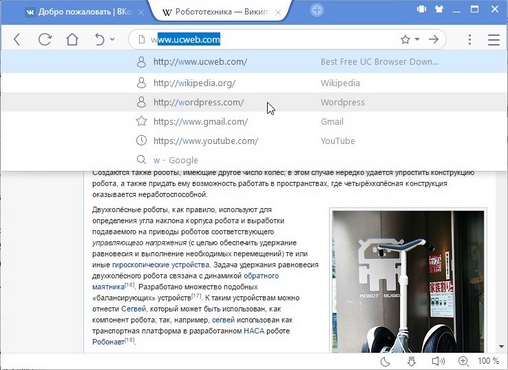Image resolution: width=508 pixels, height=370 pixels.
Task: Click the icon left of t-shirt in title bar
Action: [421, 9]
